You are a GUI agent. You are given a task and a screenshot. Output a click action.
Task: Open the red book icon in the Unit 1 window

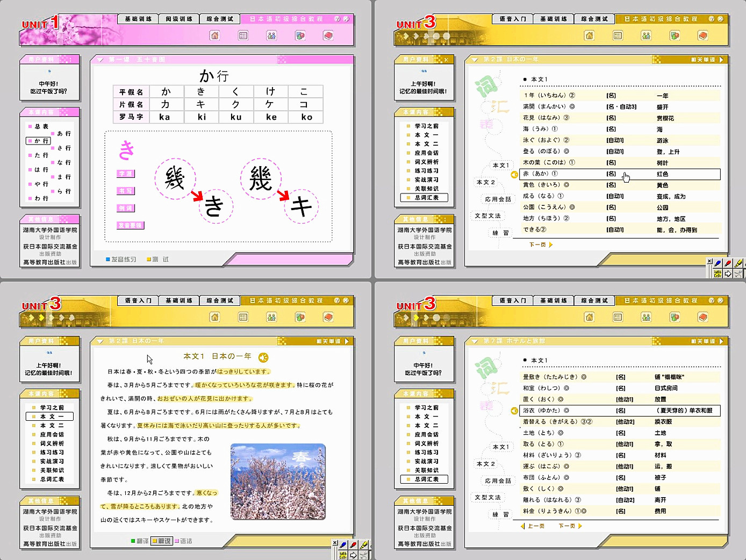pos(328,35)
